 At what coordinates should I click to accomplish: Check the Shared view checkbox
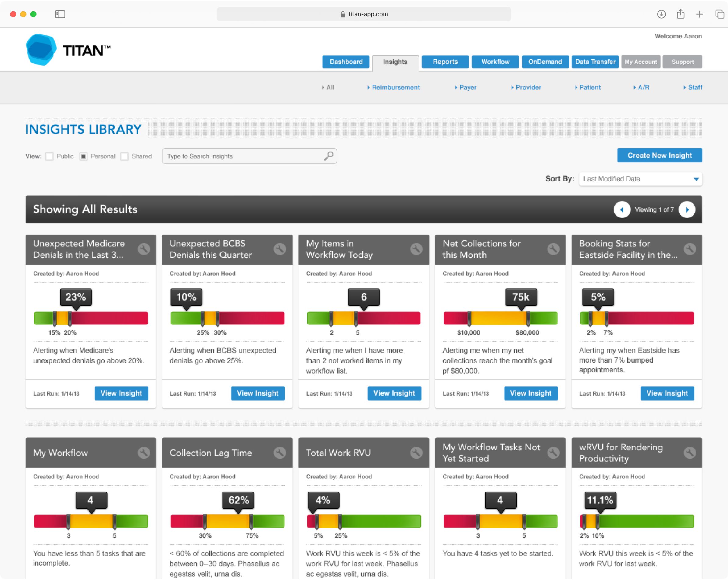click(124, 156)
